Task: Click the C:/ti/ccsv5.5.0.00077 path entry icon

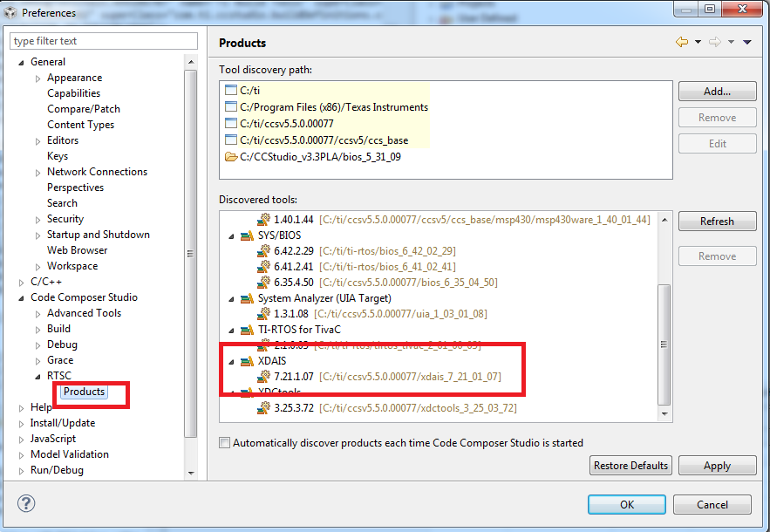Action: click(x=230, y=123)
